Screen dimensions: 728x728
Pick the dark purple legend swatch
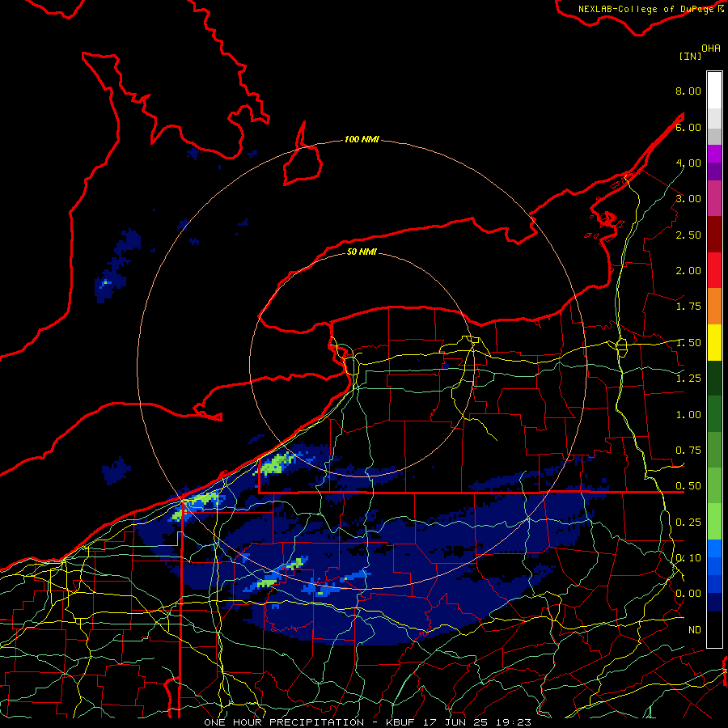tap(714, 171)
